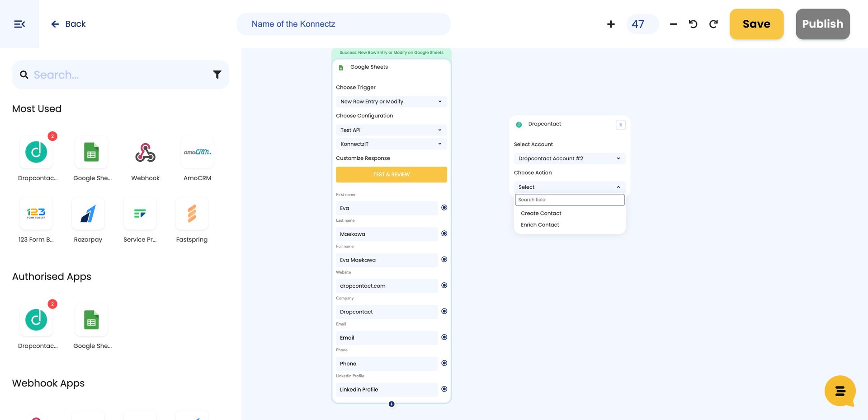Collapse the Choose Action Select dropdown

[570, 187]
